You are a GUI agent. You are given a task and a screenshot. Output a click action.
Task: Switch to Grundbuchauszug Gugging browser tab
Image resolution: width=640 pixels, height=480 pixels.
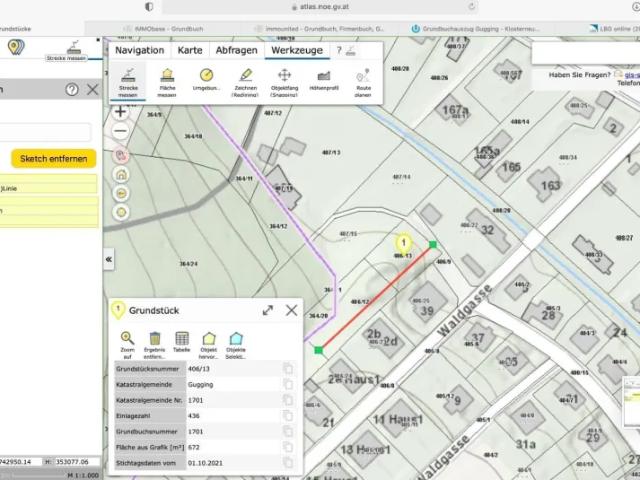point(476,29)
